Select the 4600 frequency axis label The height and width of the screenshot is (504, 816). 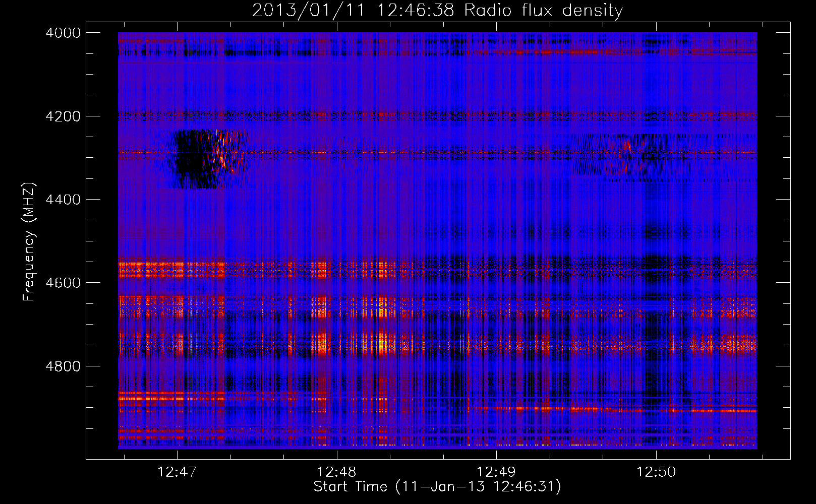coord(63,283)
